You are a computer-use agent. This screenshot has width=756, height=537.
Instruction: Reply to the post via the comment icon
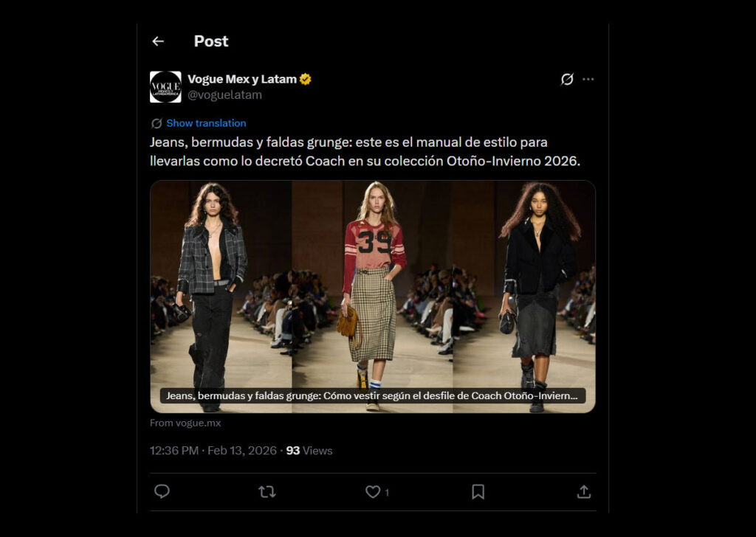[162, 491]
